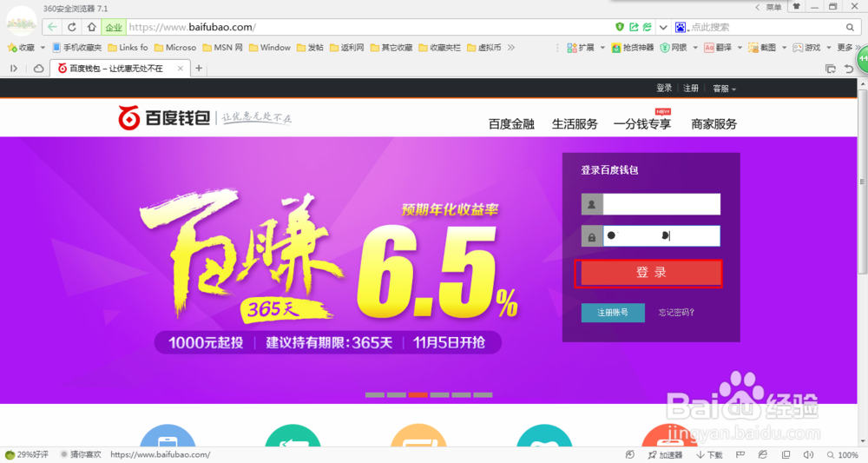Toggle the sidebar with the panel icon

(14, 68)
